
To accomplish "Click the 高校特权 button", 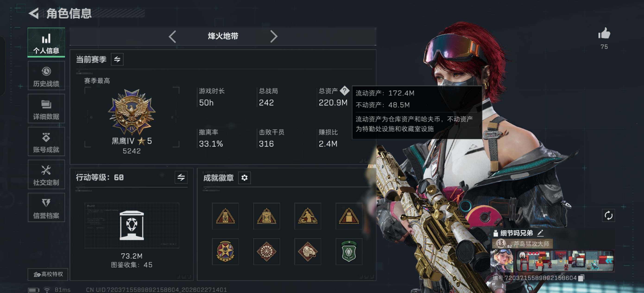I will pos(48,274).
